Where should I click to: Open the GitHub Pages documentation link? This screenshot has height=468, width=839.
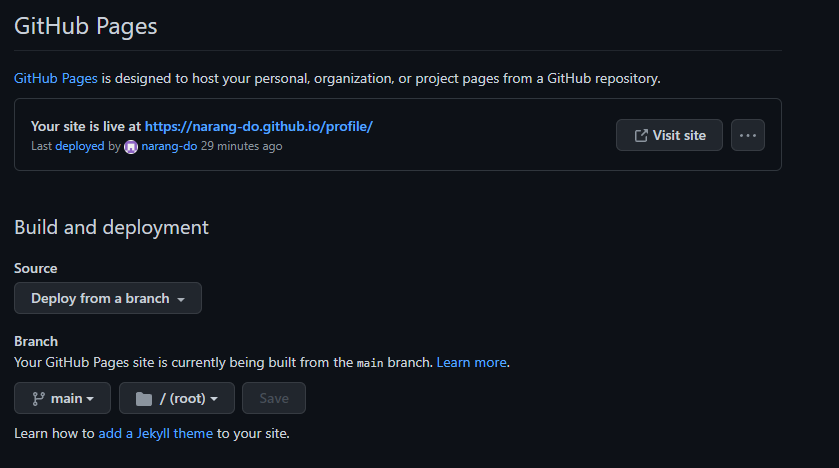[56, 79]
